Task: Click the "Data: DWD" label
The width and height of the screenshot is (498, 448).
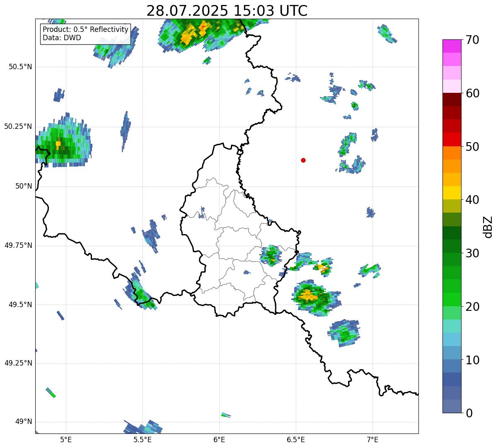Action: pos(62,38)
